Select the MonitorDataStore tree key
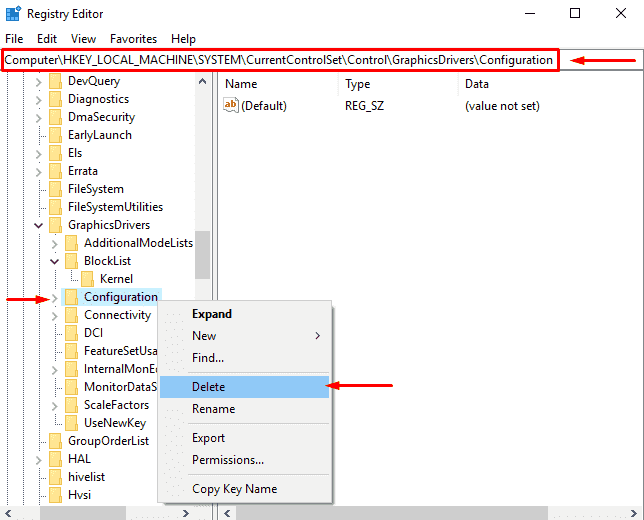The width and height of the screenshot is (644, 520). point(120,387)
